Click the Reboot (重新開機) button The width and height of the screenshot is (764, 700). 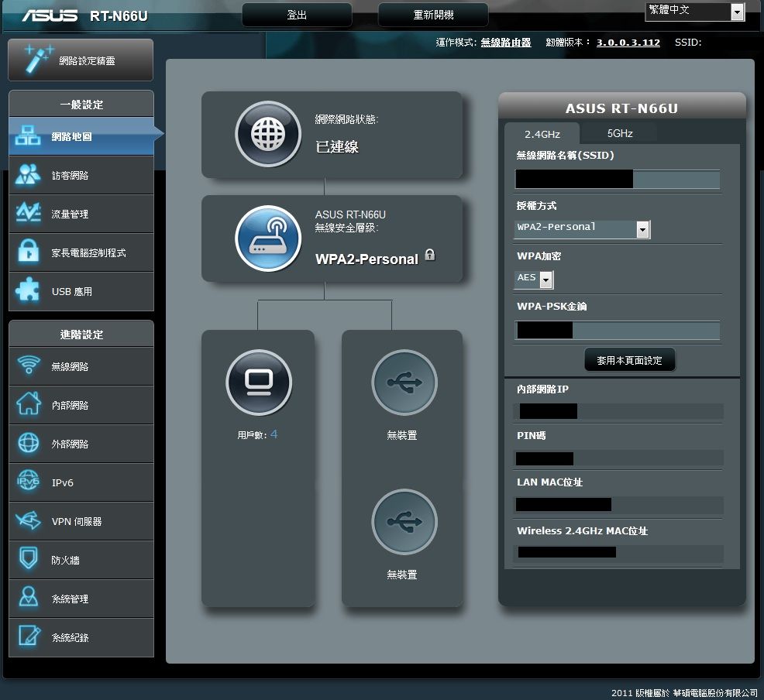tap(433, 15)
